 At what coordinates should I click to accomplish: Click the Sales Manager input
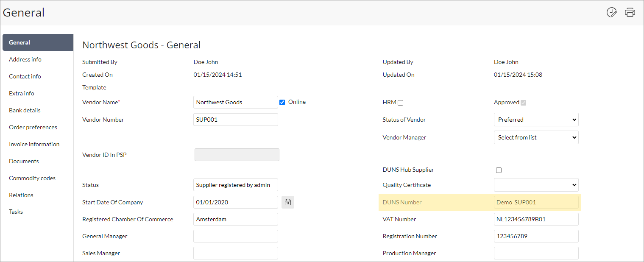pos(236,253)
